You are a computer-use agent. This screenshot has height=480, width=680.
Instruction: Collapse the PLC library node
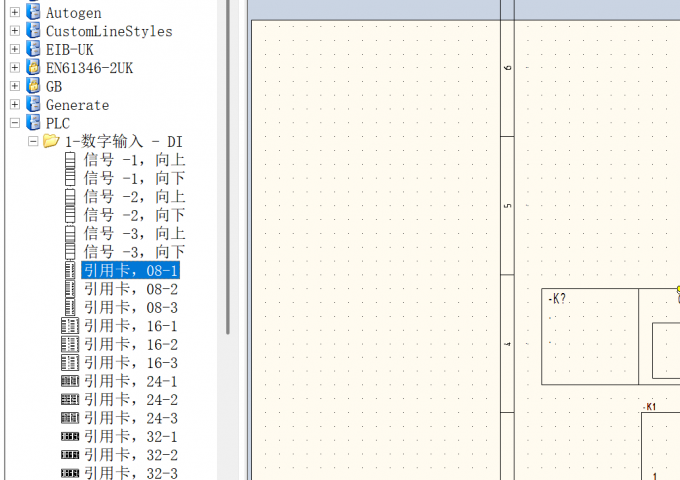[x=15, y=123]
